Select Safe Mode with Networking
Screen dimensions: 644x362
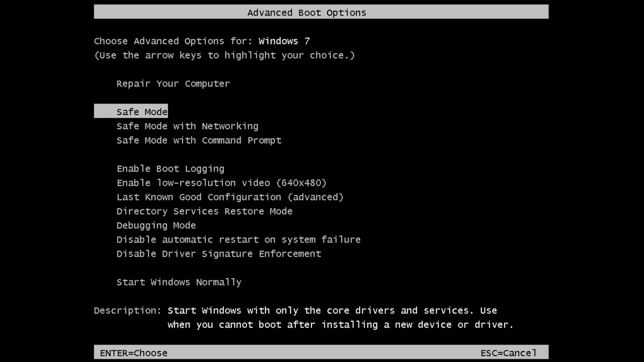click(187, 126)
